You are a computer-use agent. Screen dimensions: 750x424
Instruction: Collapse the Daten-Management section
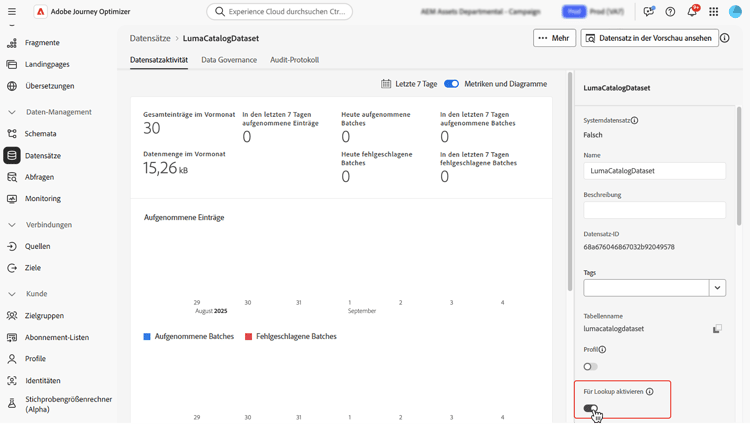tap(12, 112)
